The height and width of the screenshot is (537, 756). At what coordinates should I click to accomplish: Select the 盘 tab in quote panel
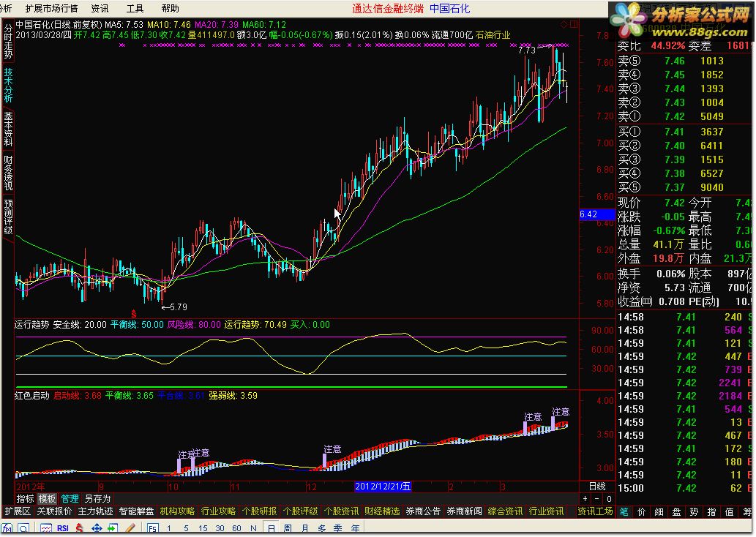[x=676, y=511]
